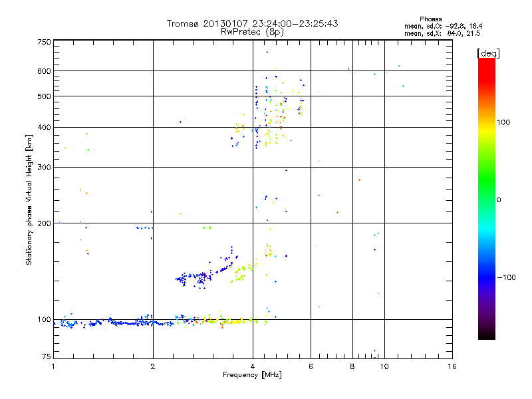Click the 4 MHz tick label on frequency axis
The width and height of the screenshot is (532, 399).
(253, 366)
